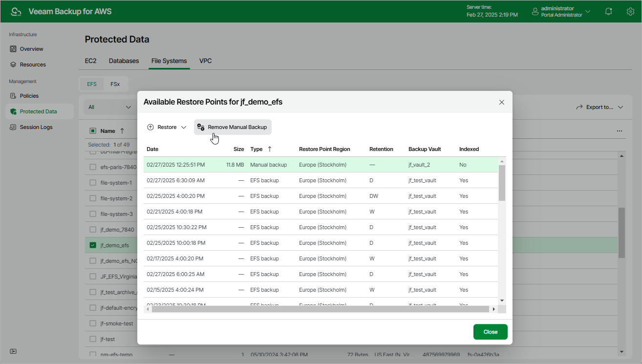
Task: Switch to the FSx sub-tab
Action: pyautogui.click(x=115, y=84)
